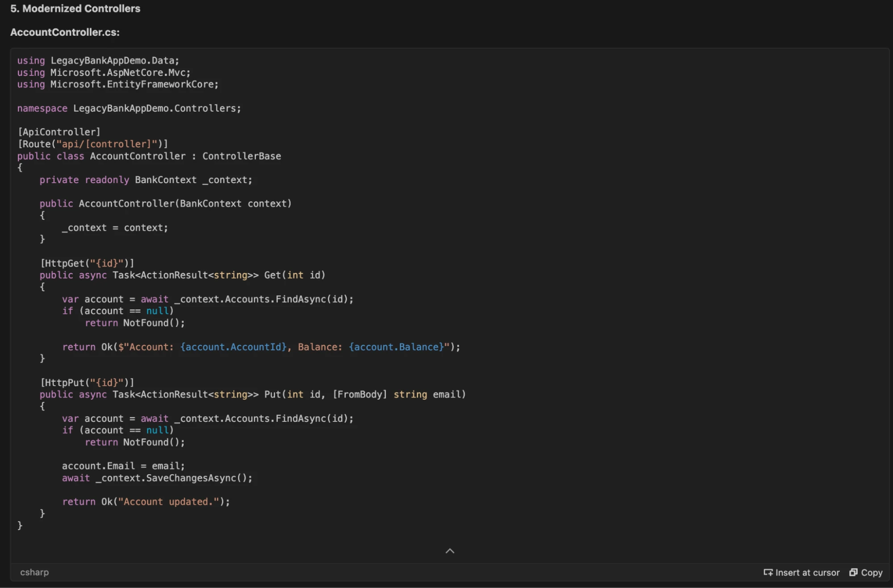
Task: Click the [HttpGet("{id}")] attribute
Action: tap(87, 263)
